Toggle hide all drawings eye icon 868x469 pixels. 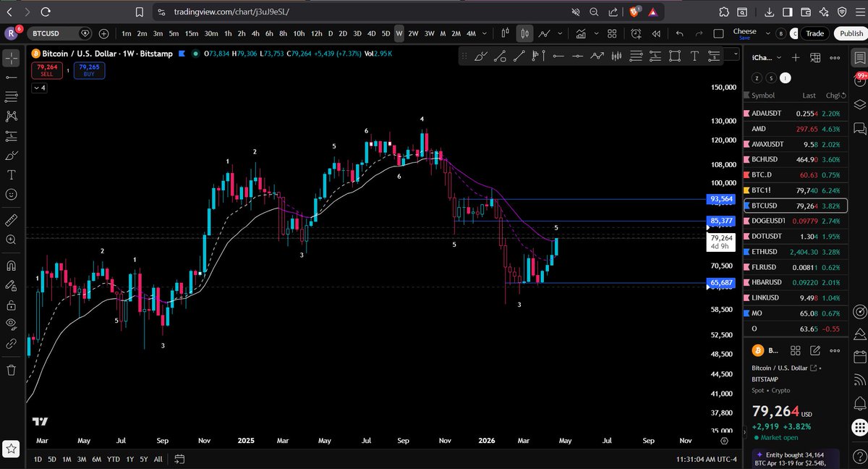pos(12,324)
